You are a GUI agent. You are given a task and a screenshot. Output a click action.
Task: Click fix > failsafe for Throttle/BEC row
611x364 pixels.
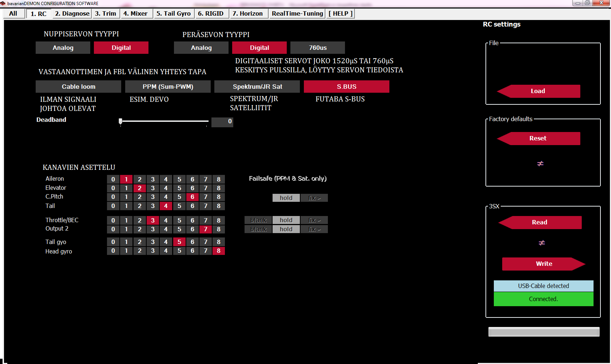click(314, 220)
